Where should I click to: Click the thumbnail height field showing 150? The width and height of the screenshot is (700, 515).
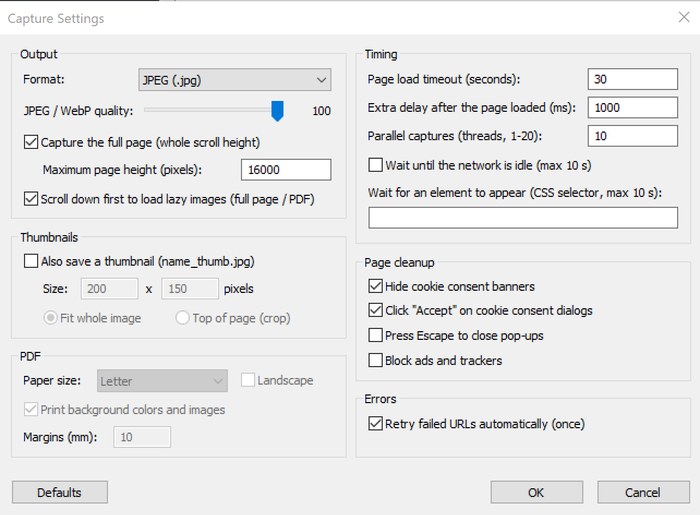tap(190, 289)
